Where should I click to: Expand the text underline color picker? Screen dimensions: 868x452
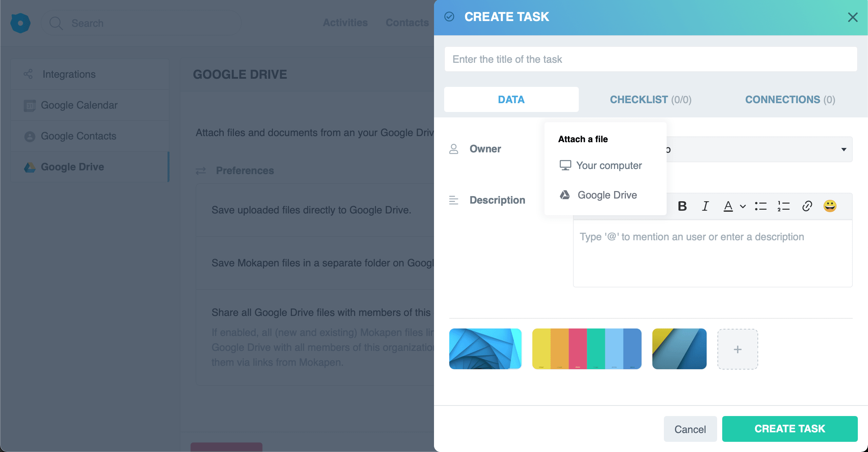[742, 206]
